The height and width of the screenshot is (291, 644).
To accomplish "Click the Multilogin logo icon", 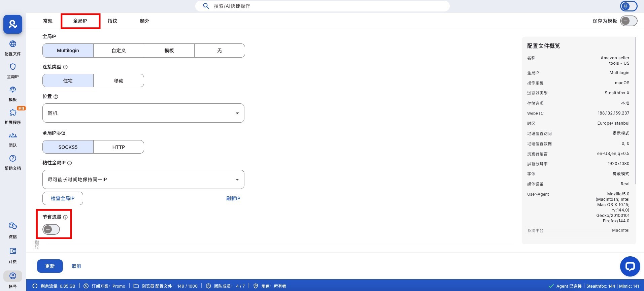I will [x=13, y=24].
